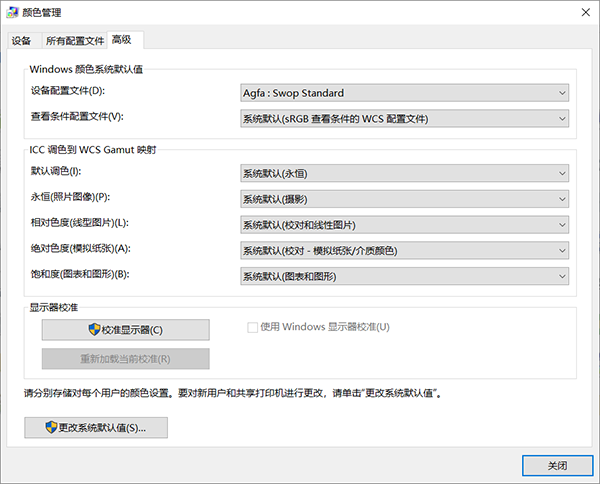Open the 饱和度(图表和图形) dropdown

405,275
